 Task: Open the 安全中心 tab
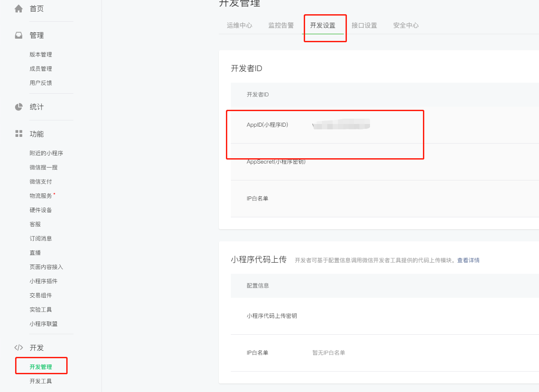[x=406, y=25]
